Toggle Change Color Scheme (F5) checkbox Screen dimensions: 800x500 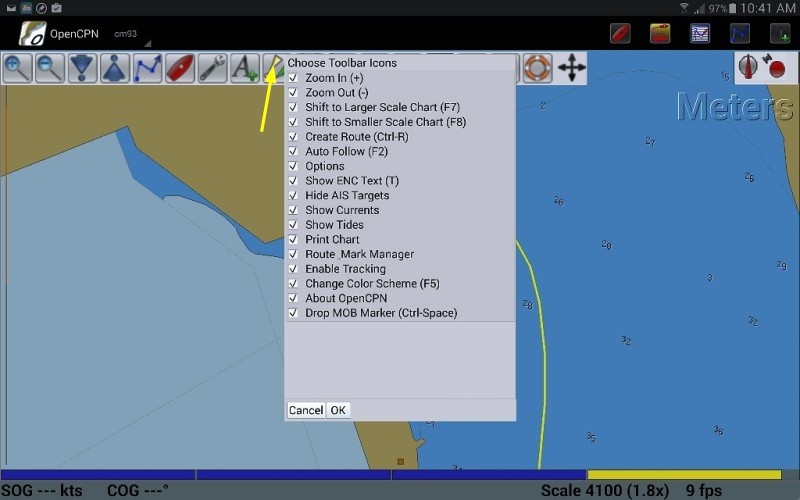[x=293, y=284]
